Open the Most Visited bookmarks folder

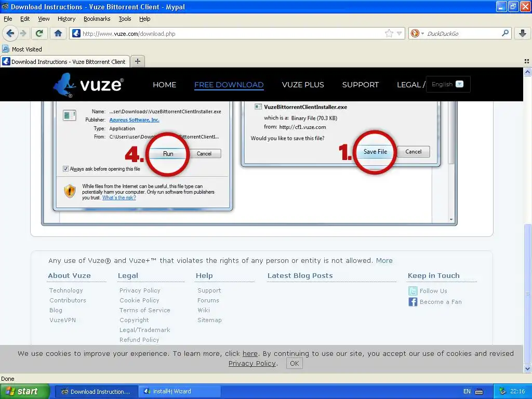22,49
